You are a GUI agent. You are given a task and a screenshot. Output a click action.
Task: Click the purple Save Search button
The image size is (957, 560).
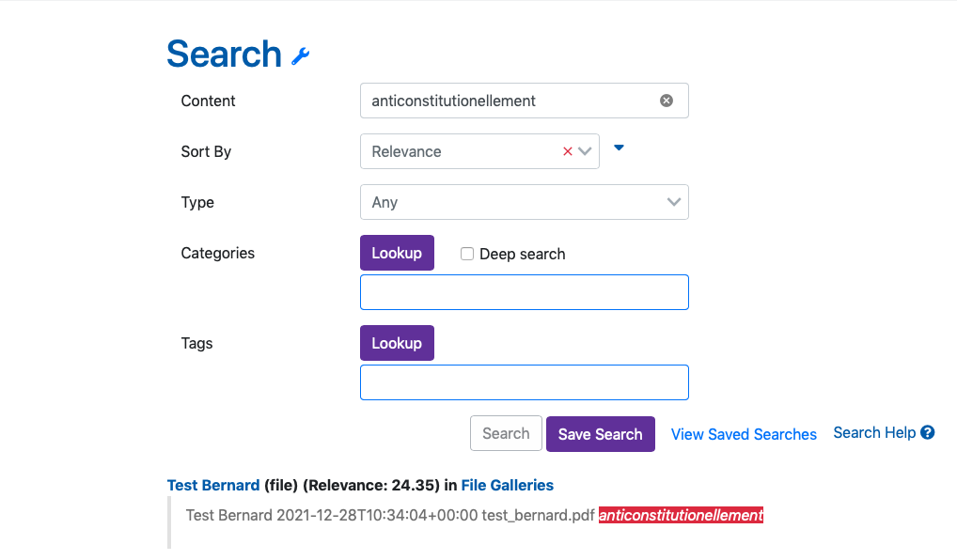tap(600, 434)
